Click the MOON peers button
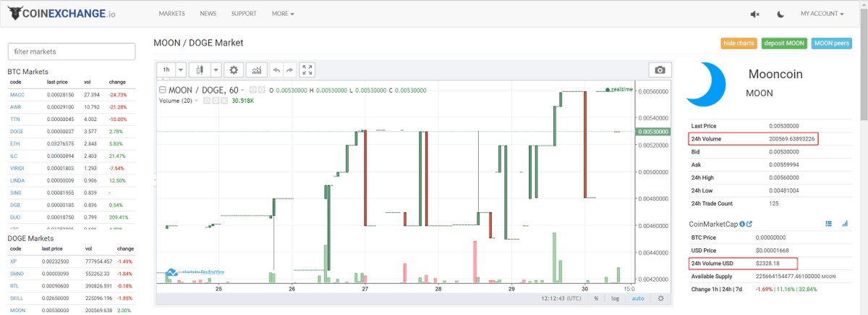This screenshot has height=315, width=868. [832, 43]
